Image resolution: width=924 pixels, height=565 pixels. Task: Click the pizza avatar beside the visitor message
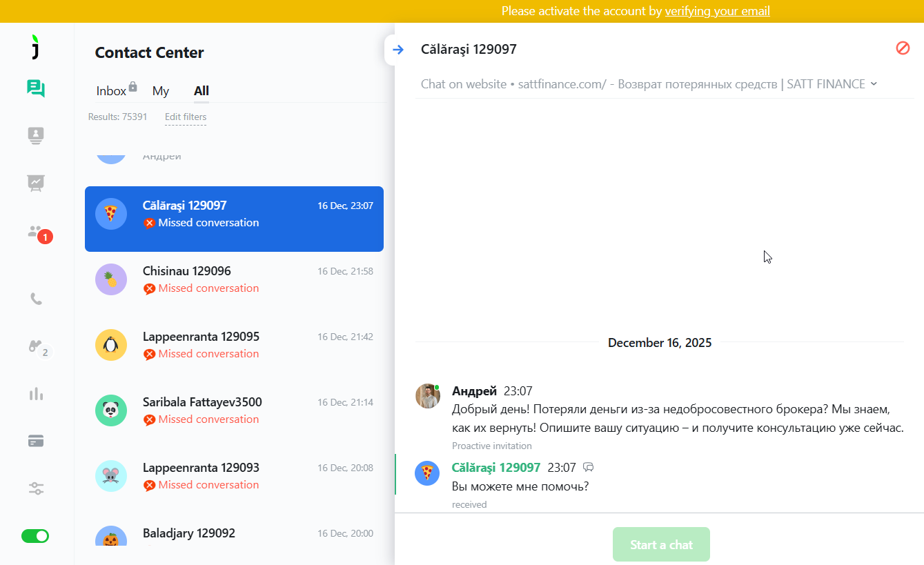(427, 473)
